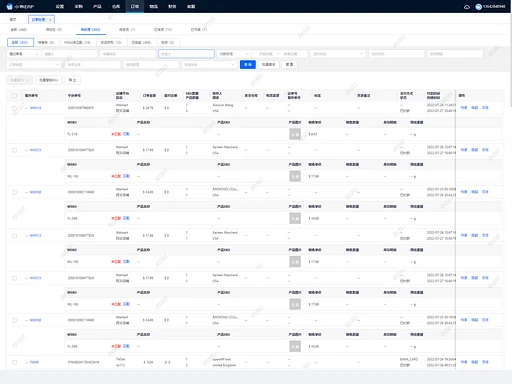This screenshot has width=512, height=384.
Task: Switch to the 首页 page tab
Action: click(x=13, y=20)
